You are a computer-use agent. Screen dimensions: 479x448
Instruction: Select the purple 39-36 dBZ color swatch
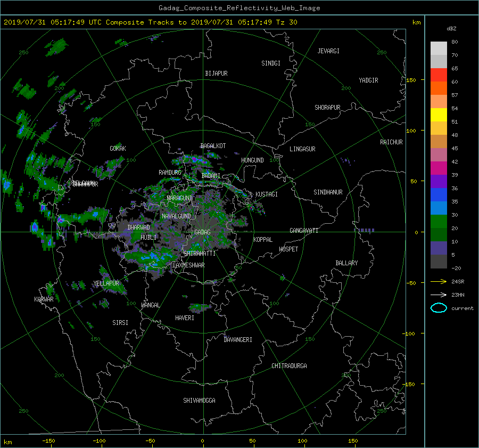pos(439,181)
